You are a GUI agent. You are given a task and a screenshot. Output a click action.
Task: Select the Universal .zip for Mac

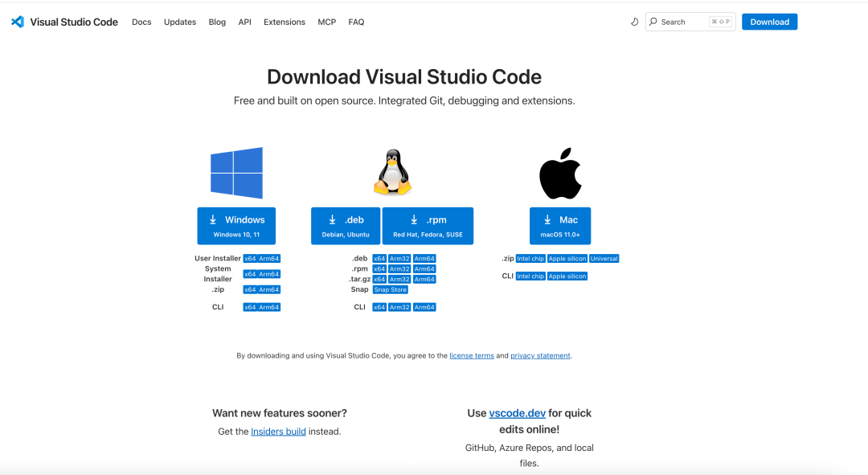click(x=604, y=259)
